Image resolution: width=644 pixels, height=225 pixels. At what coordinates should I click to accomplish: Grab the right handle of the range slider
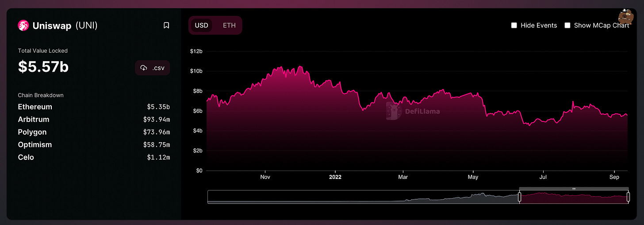[628, 197]
